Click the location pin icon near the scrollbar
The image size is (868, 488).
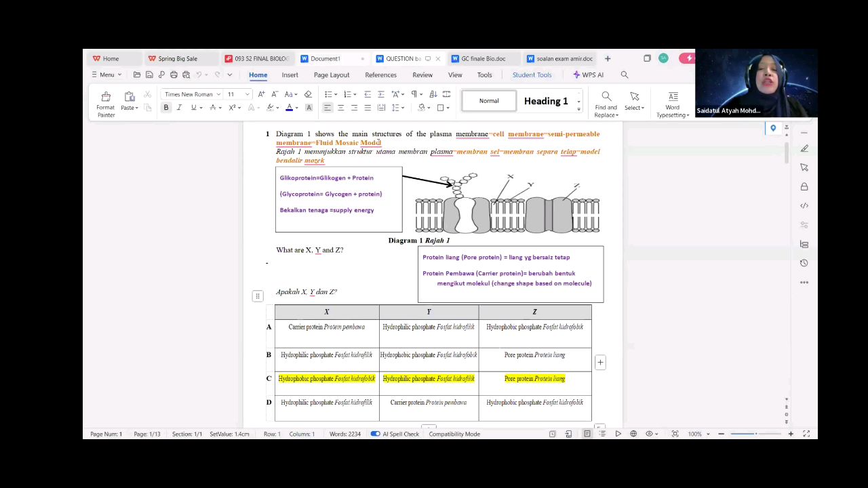tap(773, 128)
